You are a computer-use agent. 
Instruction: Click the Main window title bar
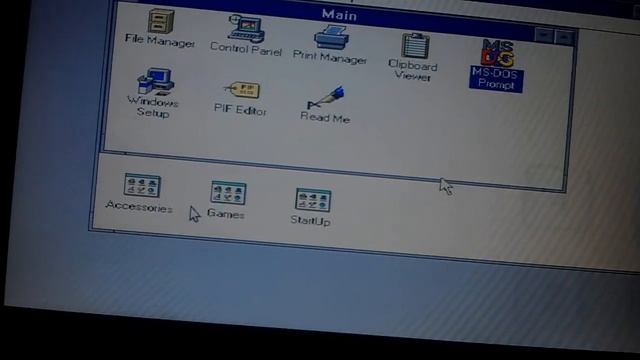click(339, 15)
